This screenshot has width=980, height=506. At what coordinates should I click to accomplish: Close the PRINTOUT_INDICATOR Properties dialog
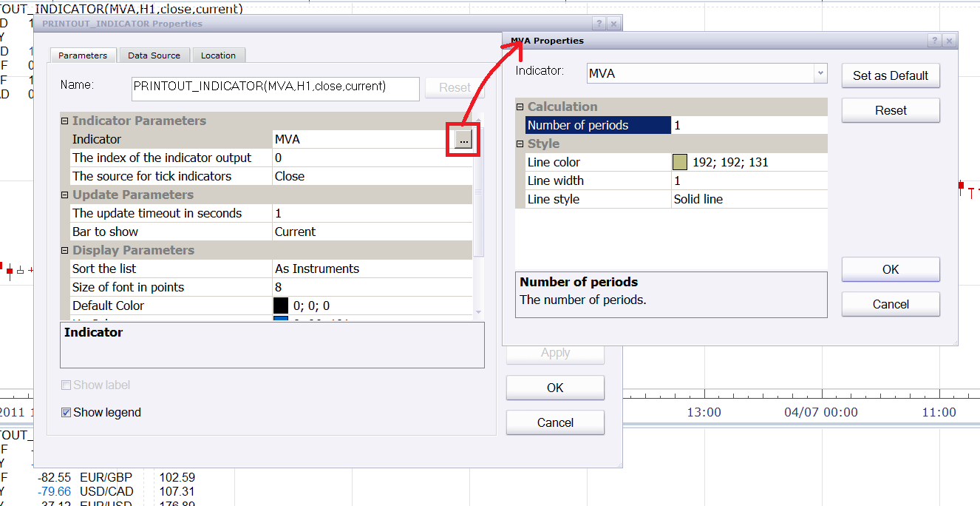point(614,24)
